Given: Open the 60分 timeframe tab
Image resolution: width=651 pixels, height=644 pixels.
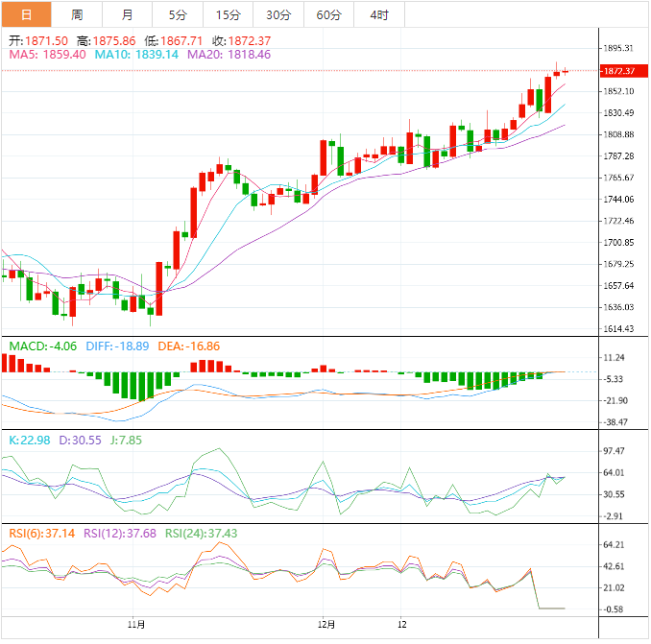Looking at the screenshot, I should [328, 14].
